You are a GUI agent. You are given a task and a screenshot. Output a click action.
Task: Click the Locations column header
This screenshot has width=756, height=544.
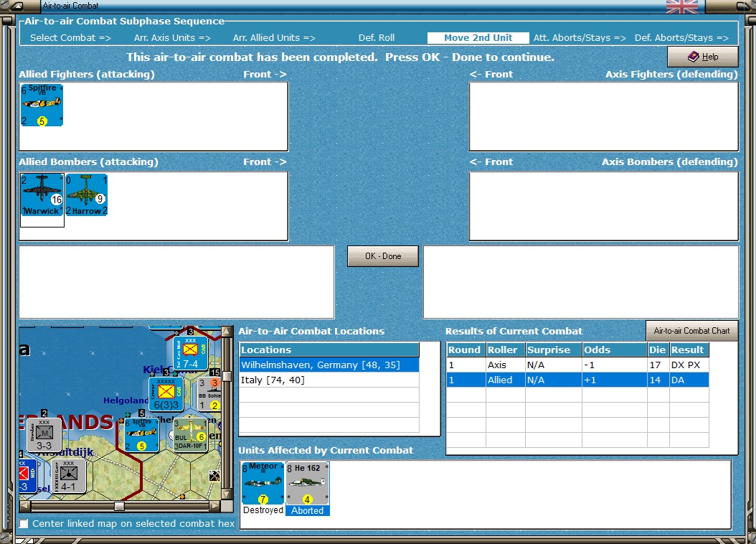[x=329, y=350]
